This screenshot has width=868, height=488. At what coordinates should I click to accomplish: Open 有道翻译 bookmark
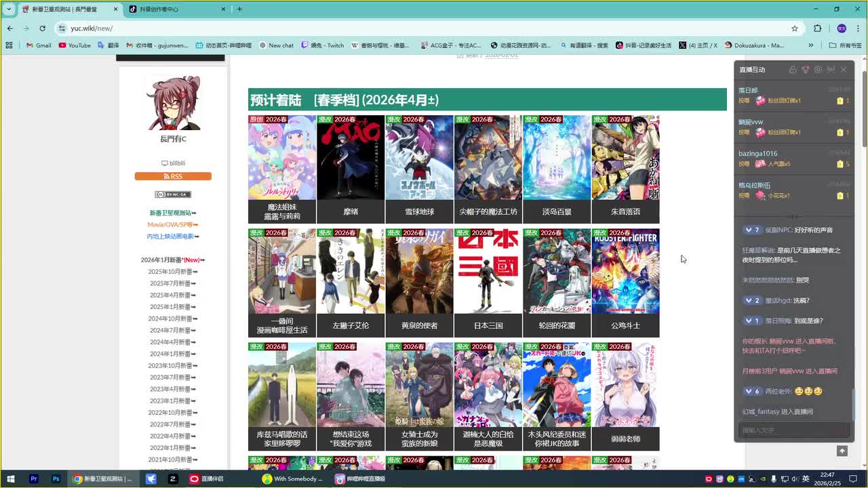[x=584, y=45]
